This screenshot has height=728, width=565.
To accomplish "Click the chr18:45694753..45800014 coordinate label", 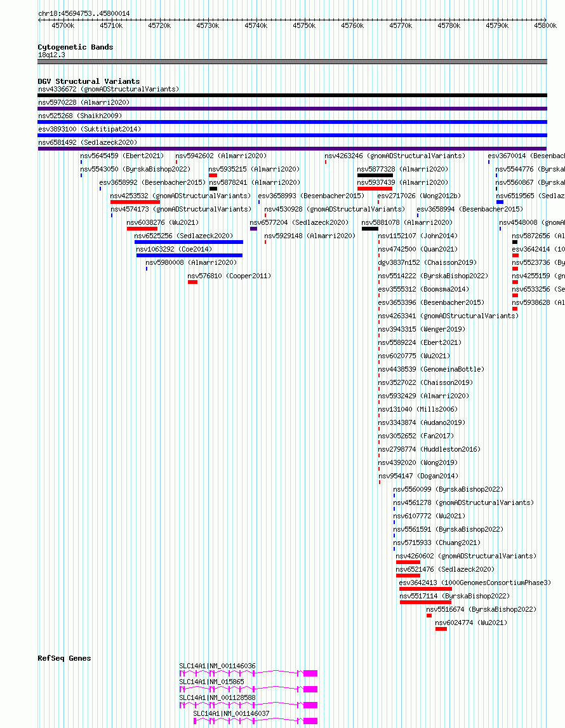I will click(84, 13).
